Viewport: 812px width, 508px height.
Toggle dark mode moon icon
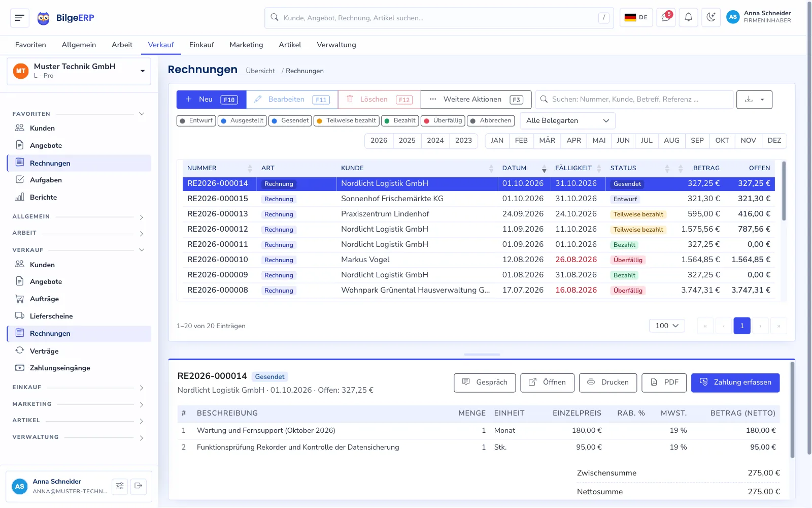[x=711, y=18]
